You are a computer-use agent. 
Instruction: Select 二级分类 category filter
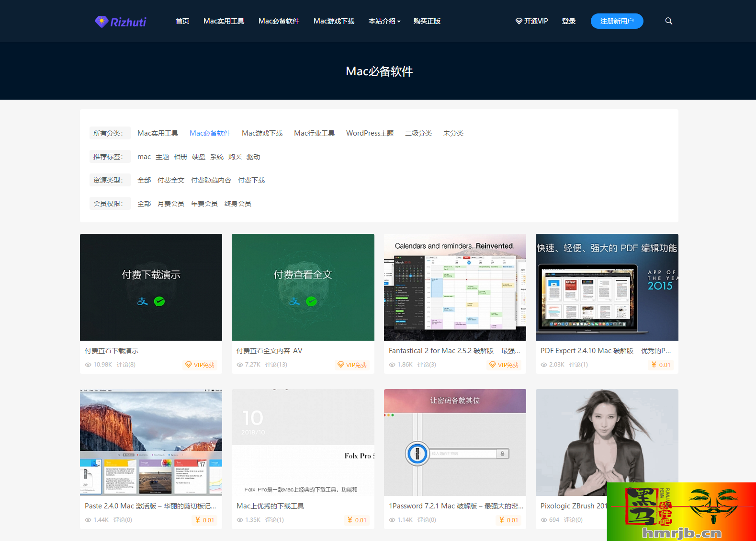pos(418,133)
